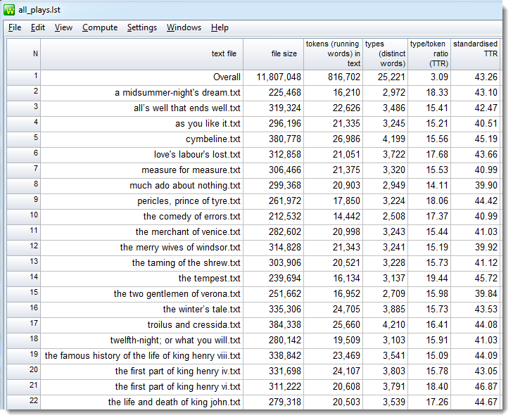Click the TTR value 46.87 for henry vi
This screenshot has height=420, width=513.
click(x=484, y=387)
